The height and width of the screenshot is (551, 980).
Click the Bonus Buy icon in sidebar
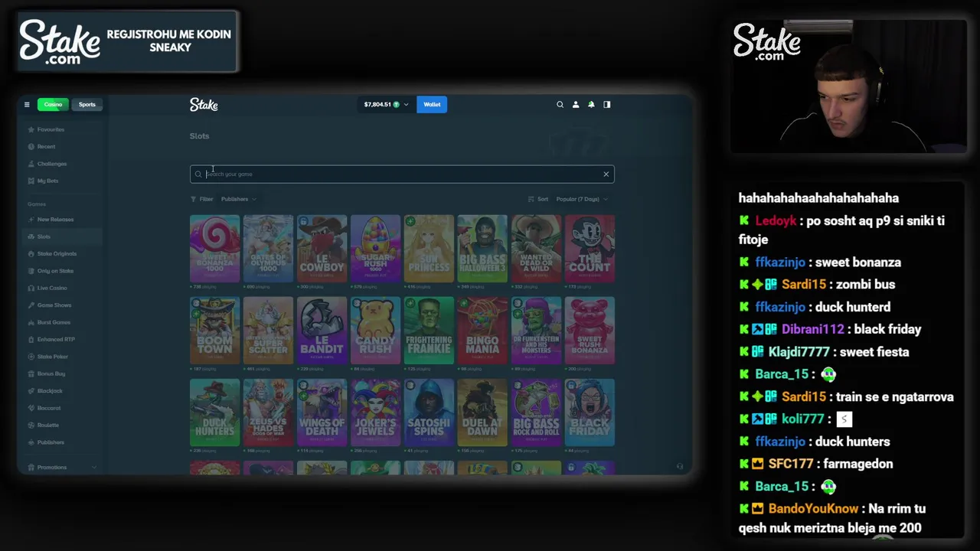pos(31,373)
